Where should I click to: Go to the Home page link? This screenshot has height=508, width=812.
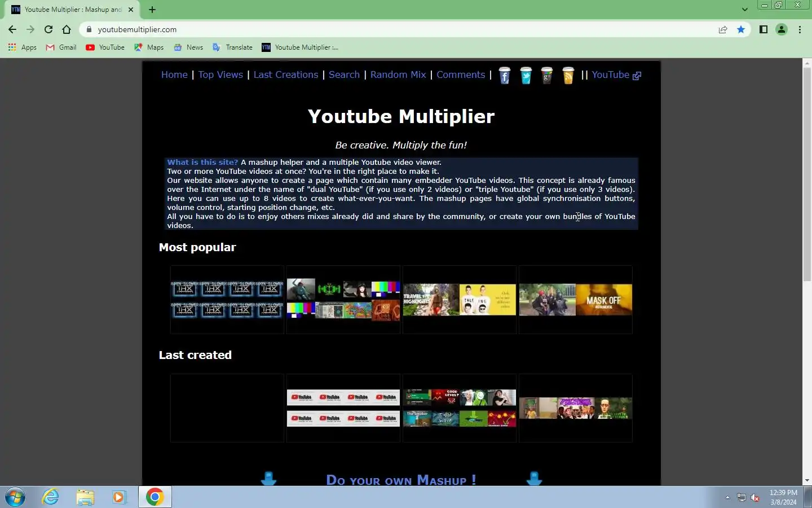pos(174,75)
